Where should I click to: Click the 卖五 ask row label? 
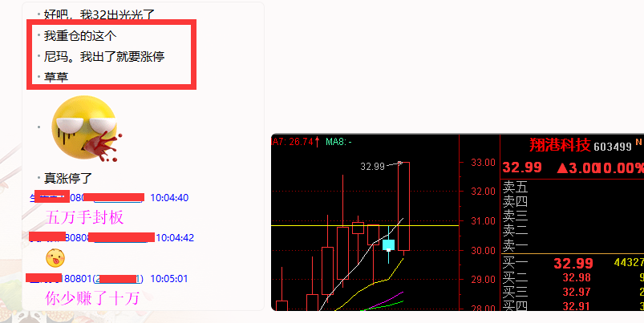515,188
